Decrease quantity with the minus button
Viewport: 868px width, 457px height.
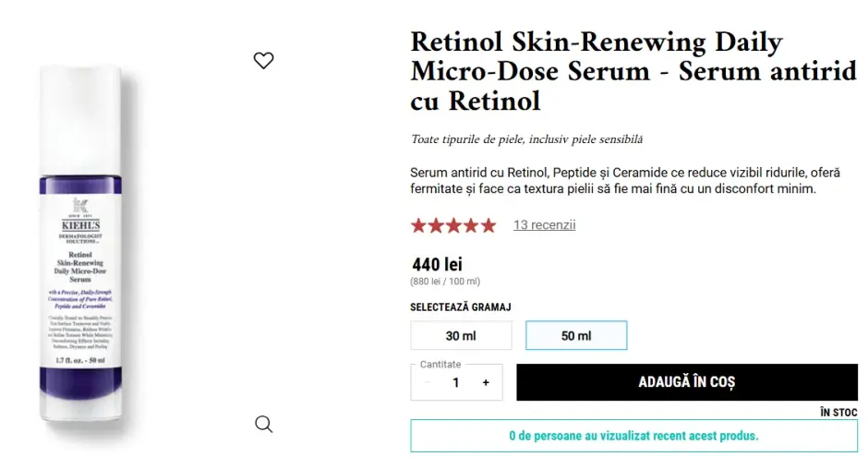[x=427, y=382]
